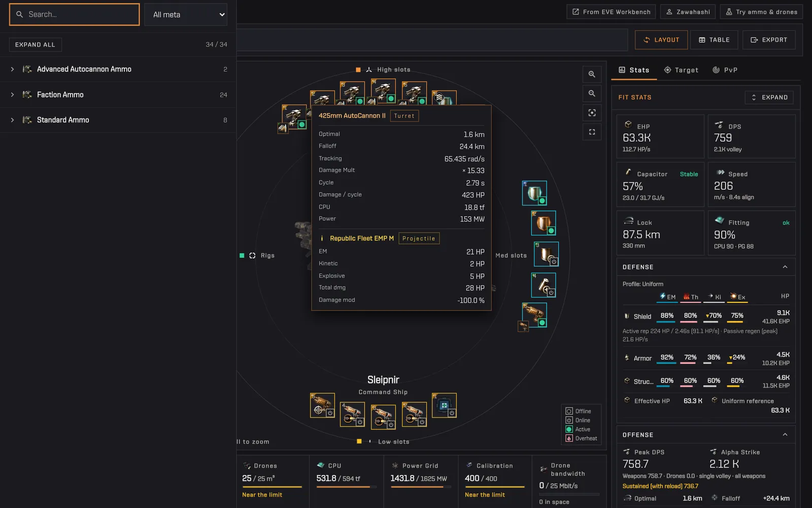Open the All meta dropdown
This screenshot has width=812, height=508.
(x=186, y=15)
